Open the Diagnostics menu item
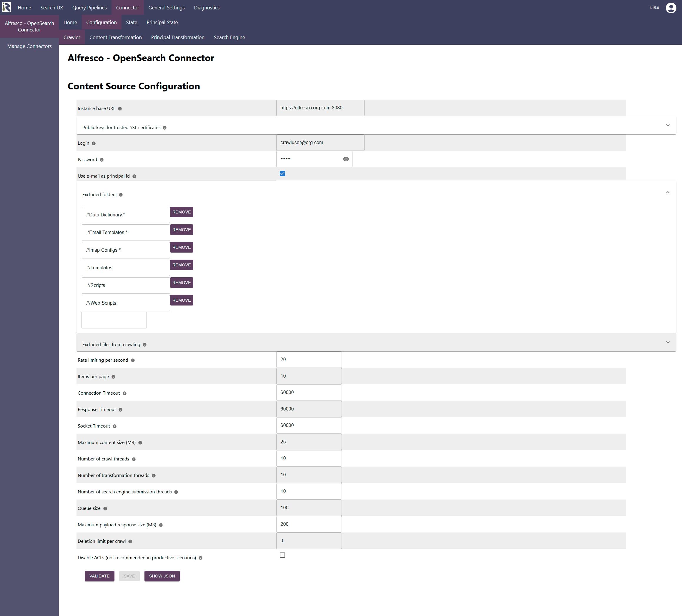682x616 pixels. (x=206, y=7)
